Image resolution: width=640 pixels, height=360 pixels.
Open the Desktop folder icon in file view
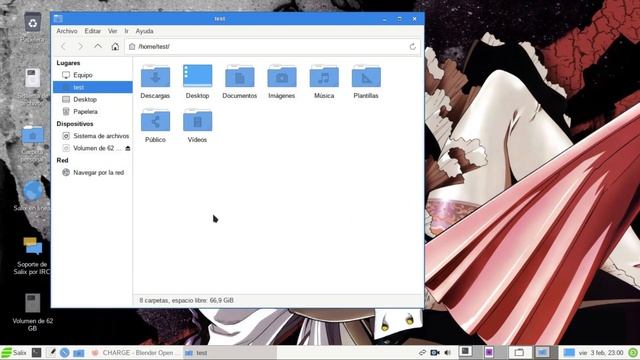[x=197, y=81]
